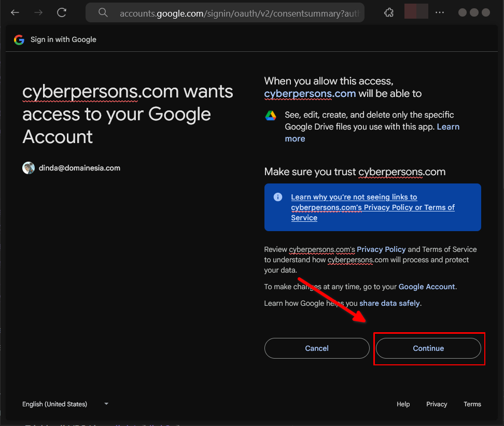Screen dimensions: 504x426
Task: Click the Cancel button
Action: point(317,348)
